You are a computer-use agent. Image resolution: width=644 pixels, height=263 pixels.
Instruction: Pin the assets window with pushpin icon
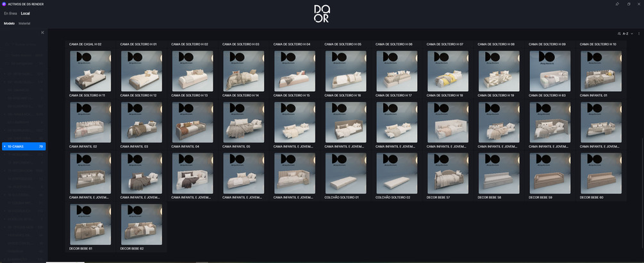coord(617,4)
